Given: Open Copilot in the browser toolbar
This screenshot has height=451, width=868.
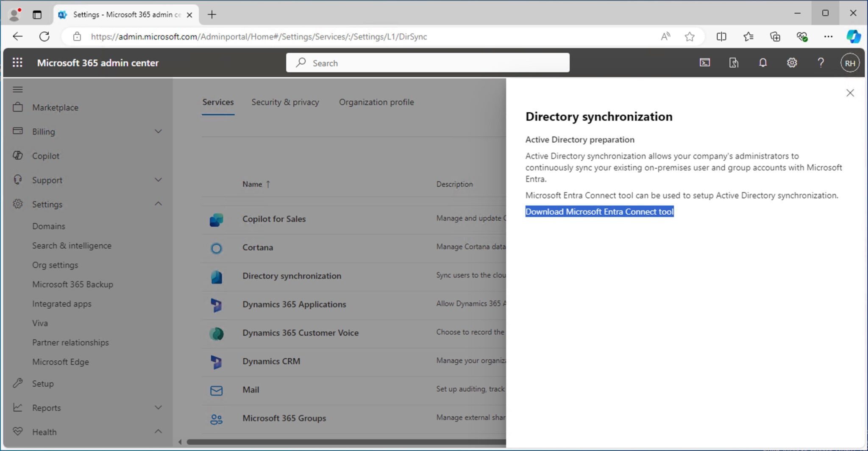Looking at the screenshot, I should 854,36.
